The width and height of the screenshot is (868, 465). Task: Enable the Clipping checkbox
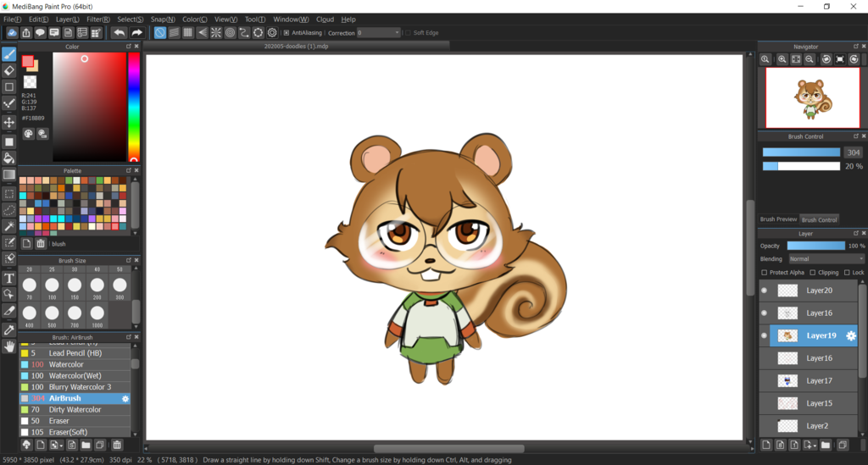(x=813, y=273)
